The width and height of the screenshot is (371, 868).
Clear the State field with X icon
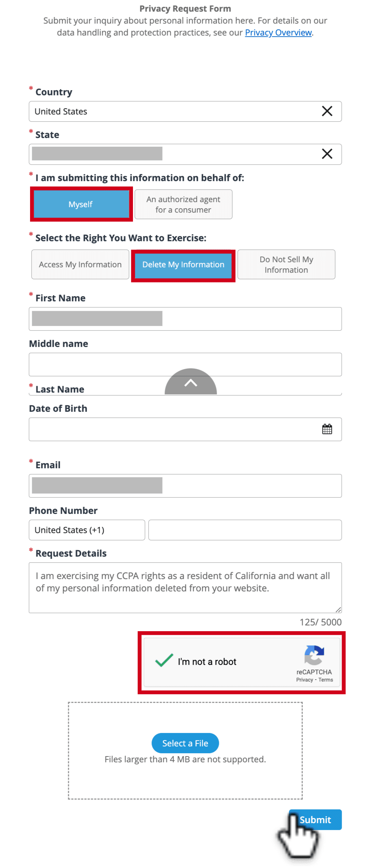click(327, 154)
